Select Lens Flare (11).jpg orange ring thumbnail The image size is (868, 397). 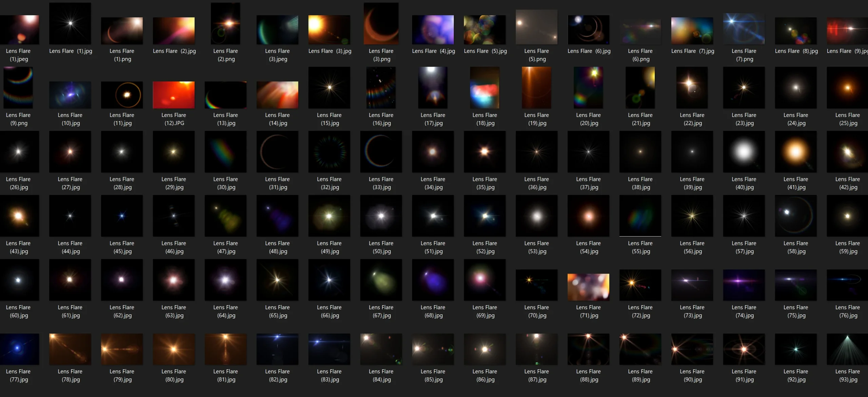click(x=122, y=95)
